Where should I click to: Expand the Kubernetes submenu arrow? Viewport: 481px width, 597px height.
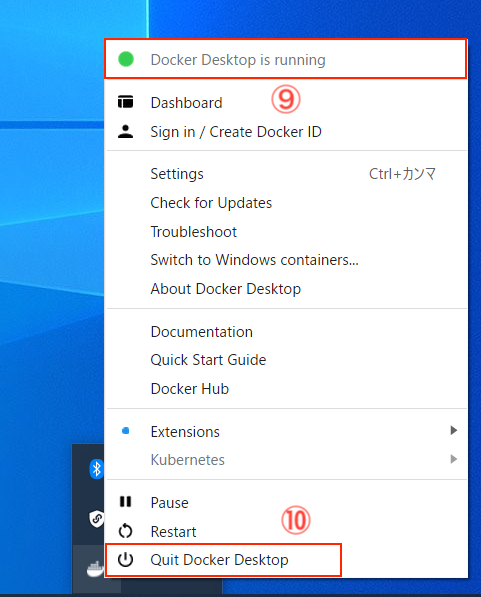(453, 459)
